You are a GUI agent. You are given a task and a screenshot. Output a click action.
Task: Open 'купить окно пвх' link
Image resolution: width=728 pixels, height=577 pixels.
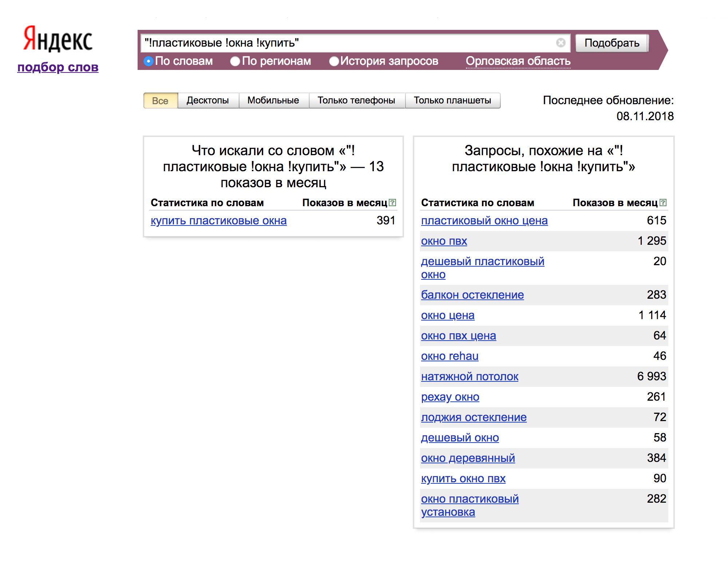click(463, 479)
